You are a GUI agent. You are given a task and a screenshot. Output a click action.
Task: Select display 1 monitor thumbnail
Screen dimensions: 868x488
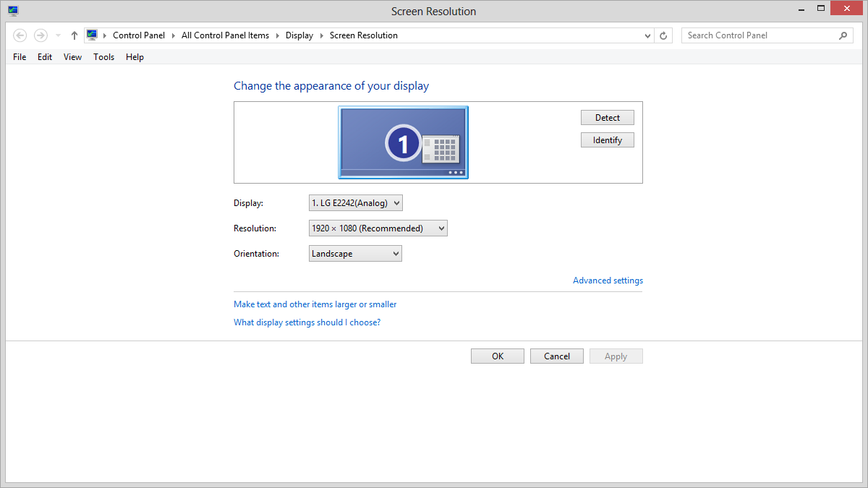403,142
